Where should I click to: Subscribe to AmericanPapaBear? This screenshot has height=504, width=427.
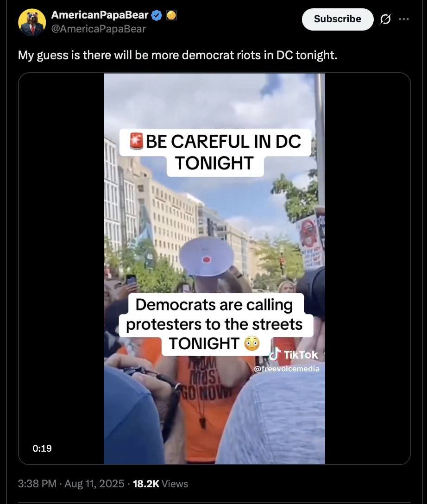(337, 19)
